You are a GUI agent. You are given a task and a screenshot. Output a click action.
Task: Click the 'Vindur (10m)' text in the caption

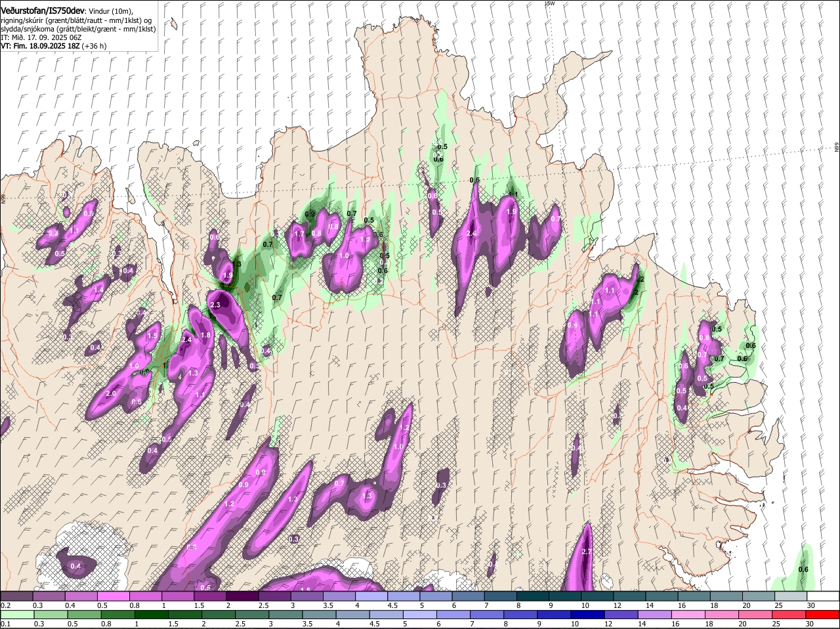[x=110, y=11]
